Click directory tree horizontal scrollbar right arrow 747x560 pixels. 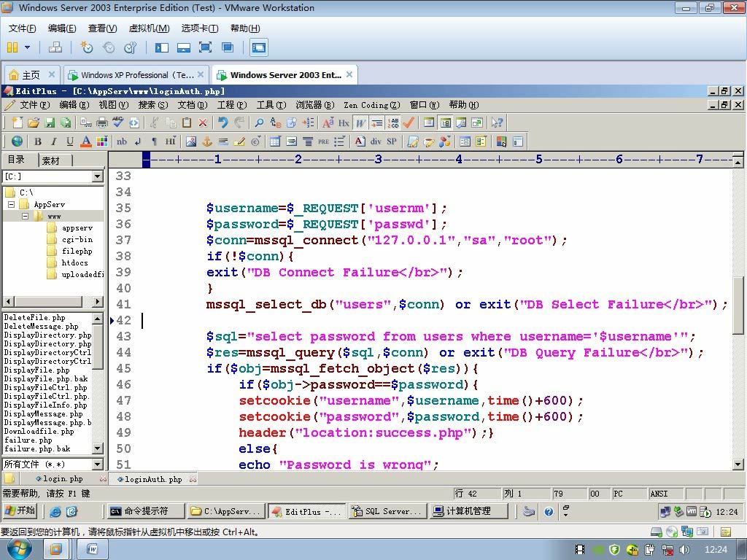97,301
